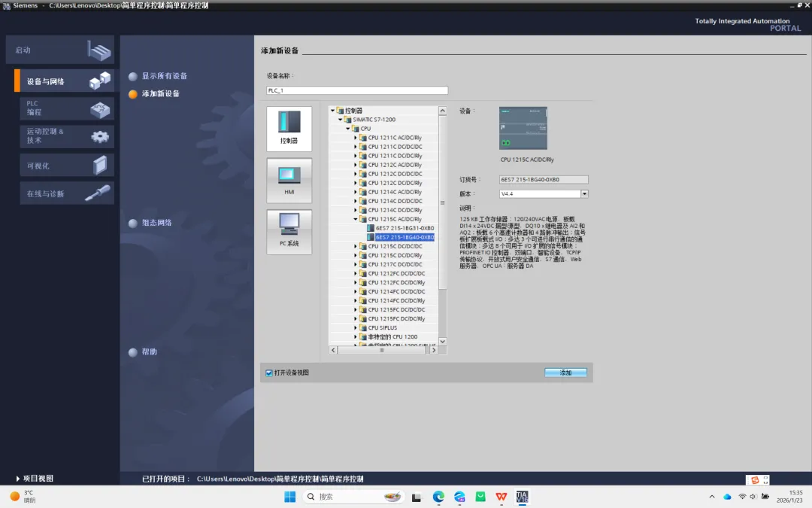Select CPU 1211C DC/DC/DC in the tree
812x508 pixels.
tap(395, 147)
